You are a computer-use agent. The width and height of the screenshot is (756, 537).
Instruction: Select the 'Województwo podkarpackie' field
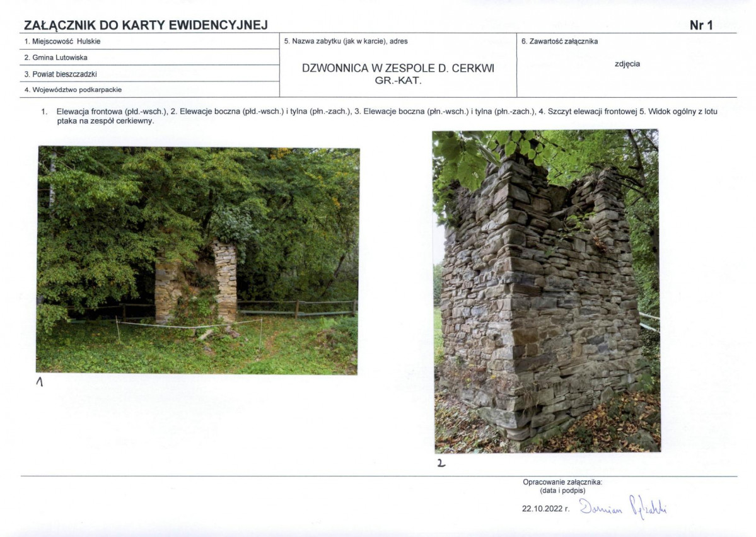pyautogui.click(x=73, y=89)
